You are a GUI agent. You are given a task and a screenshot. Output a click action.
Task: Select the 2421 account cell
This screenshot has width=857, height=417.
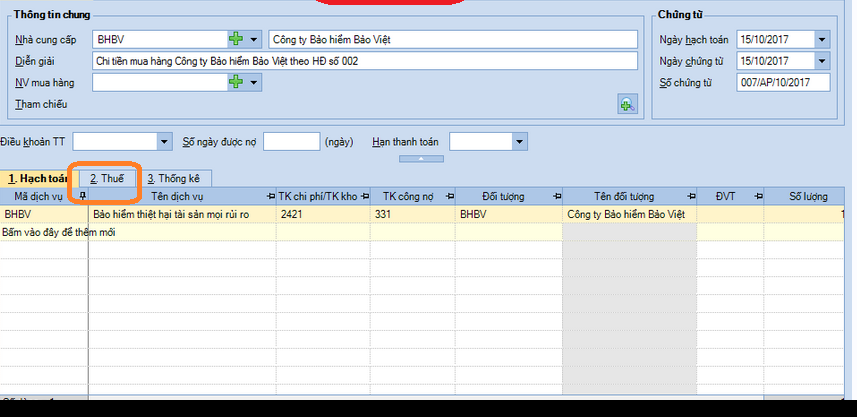[324, 215]
